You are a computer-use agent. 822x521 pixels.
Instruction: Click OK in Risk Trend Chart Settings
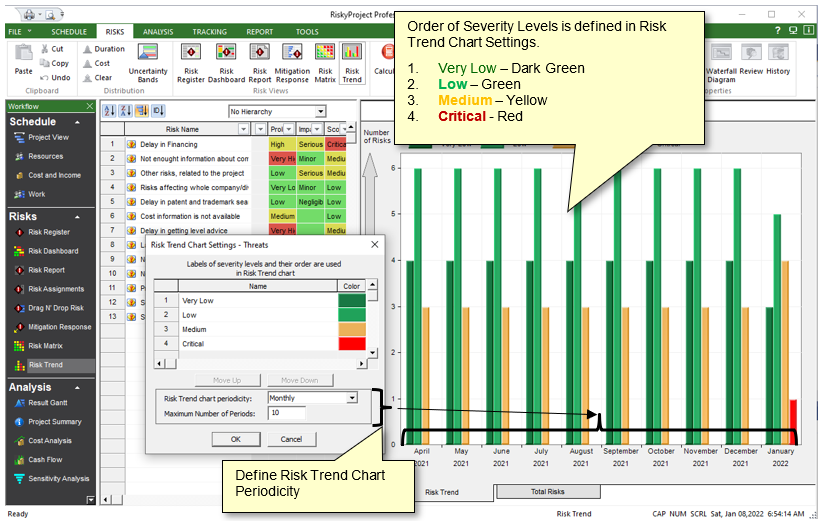[236, 439]
